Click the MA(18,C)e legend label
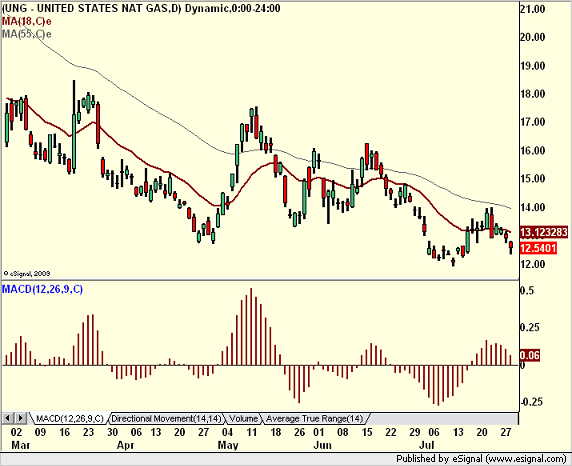 27,21
